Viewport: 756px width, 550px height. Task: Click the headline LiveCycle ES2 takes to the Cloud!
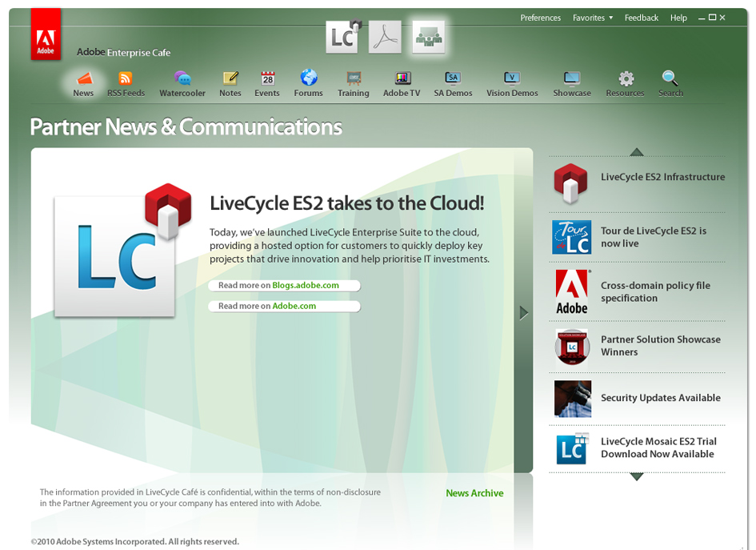[346, 203]
